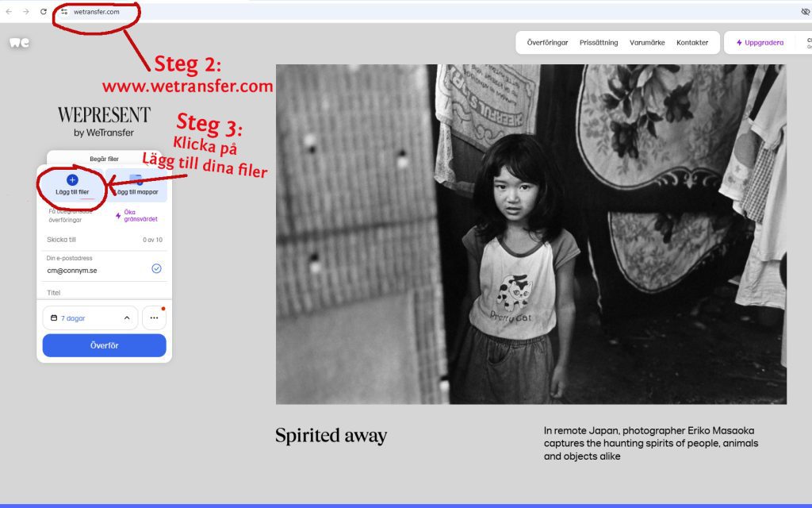Screen dimensions: 812x508
Task: Click into the Skicka till recipient field
Action: point(87,240)
